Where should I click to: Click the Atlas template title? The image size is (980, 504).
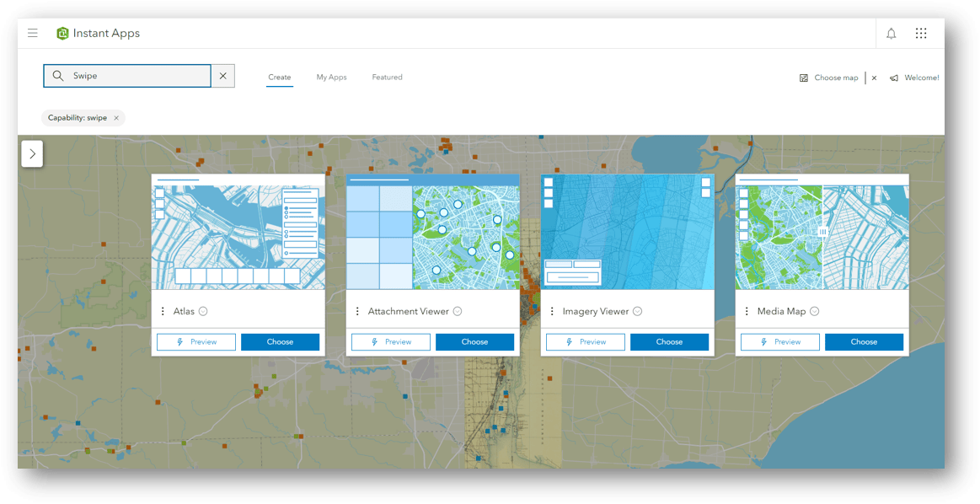click(x=184, y=311)
